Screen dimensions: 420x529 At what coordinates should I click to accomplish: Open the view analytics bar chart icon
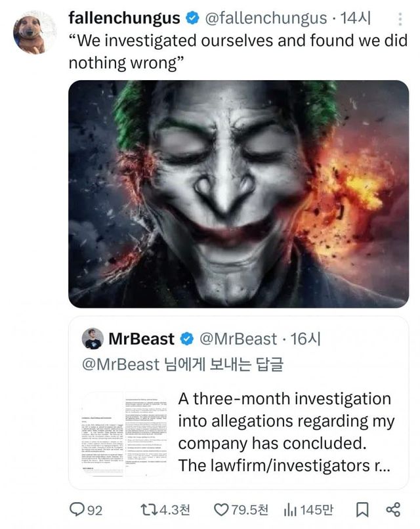tap(291, 510)
